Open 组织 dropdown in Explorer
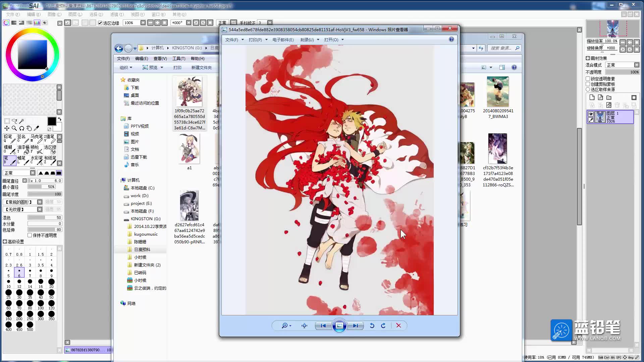Image resolution: width=644 pixels, height=362 pixels. tap(126, 67)
